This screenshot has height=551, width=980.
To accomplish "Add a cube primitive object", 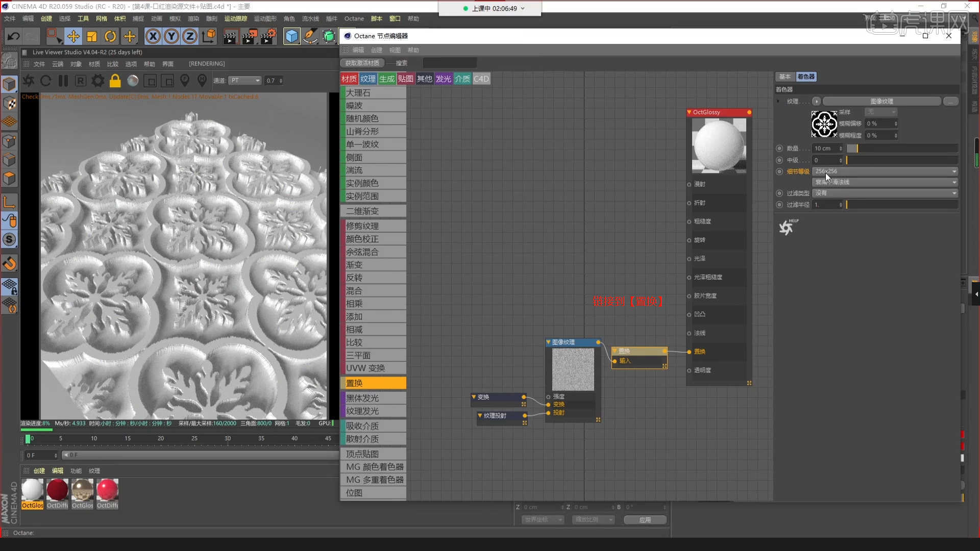I will [291, 36].
